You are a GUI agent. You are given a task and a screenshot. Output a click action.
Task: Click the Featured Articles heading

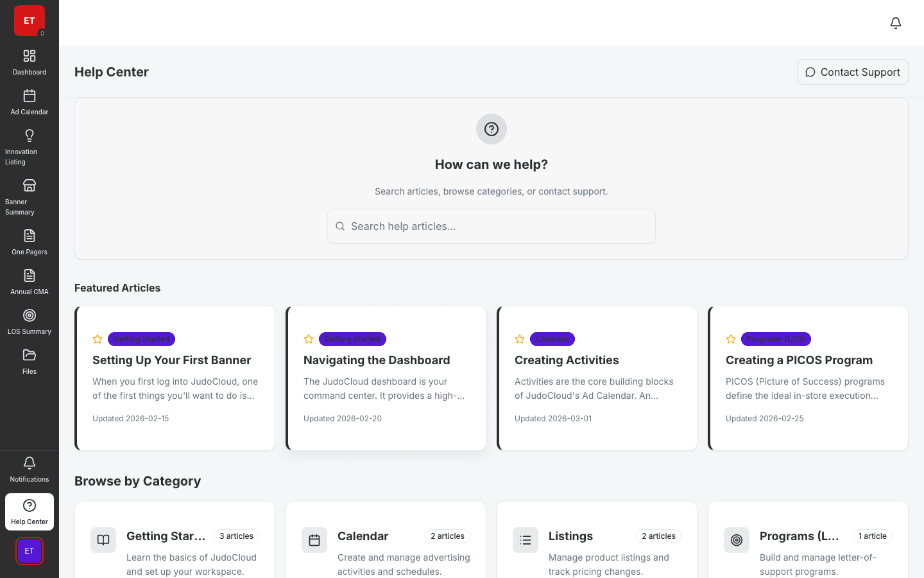(x=117, y=288)
